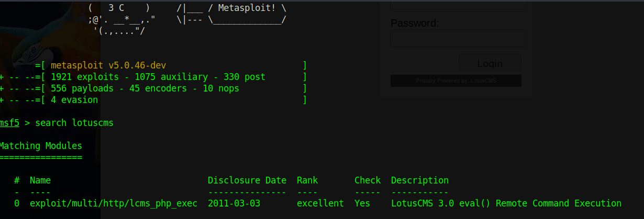Viewport: 644px width, 219px height.
Task: Click the 'Description' column header
Action: pos(420,180)
